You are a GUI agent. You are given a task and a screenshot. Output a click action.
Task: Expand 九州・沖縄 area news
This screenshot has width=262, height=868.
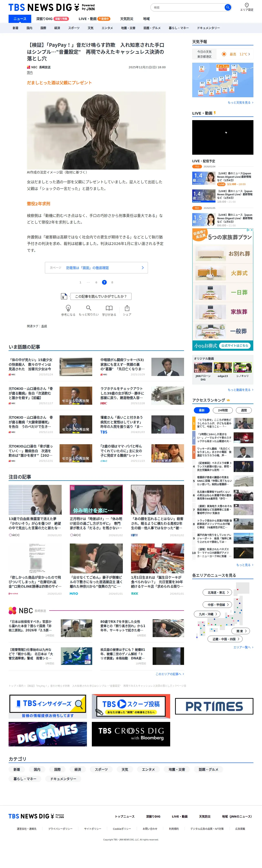pyautogui.click(x=207, y=614)
